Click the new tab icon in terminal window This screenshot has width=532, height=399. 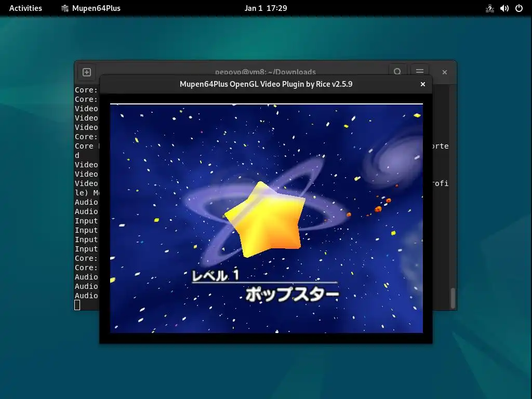87,72
